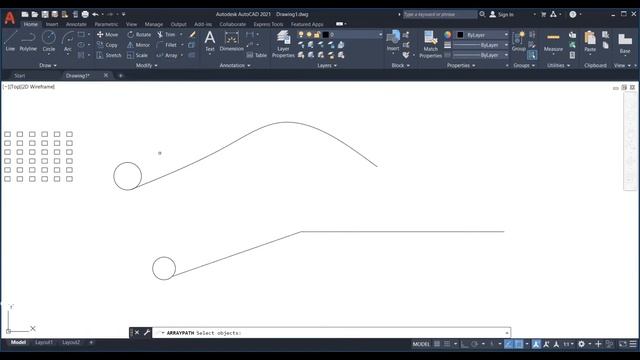Image resolution: width=640 pixels, height=360 pixels.
Task: Toggle clean screen mode
Action: click(622, 344)
